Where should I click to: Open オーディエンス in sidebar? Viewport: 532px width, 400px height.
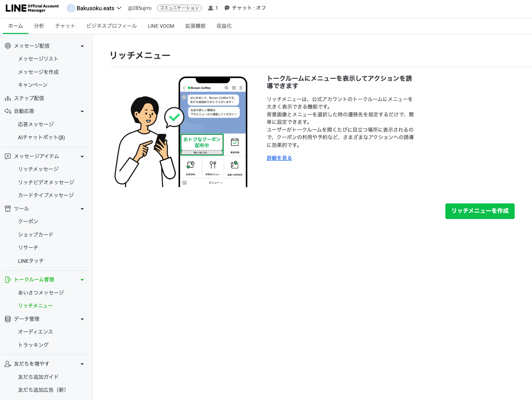pos(36,332)
